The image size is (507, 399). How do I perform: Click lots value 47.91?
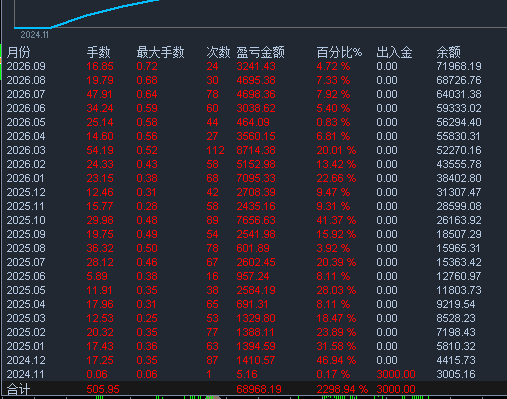coord(99,94)
